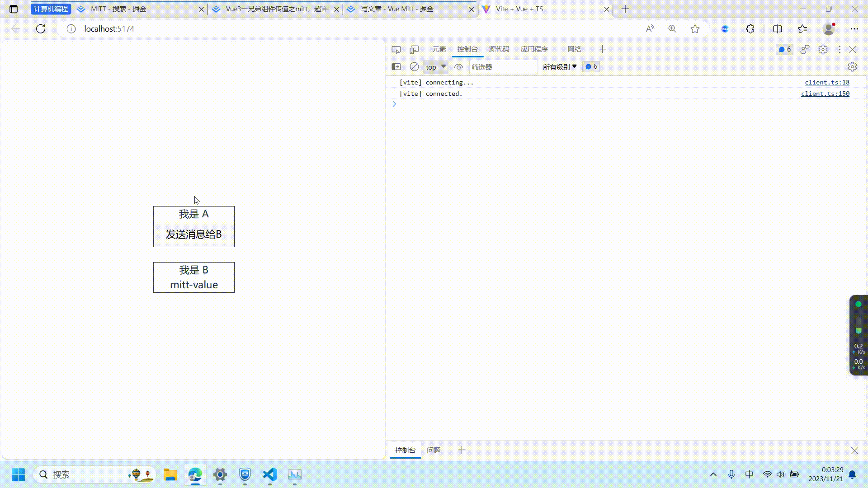Image resolution: width=868 pixels, height=488 pixels.
Task: Open the user profile avatar
Action: coord(829,29)
